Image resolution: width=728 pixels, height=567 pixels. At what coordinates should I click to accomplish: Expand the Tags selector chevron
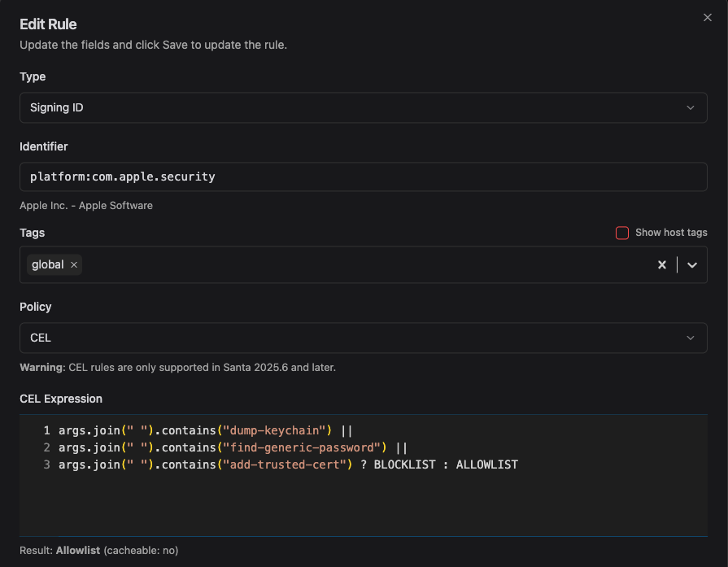click(692, 265)
